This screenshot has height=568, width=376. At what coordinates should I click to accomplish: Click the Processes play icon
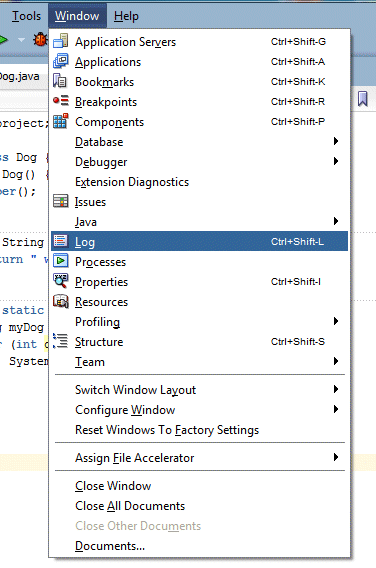point(60,261)
